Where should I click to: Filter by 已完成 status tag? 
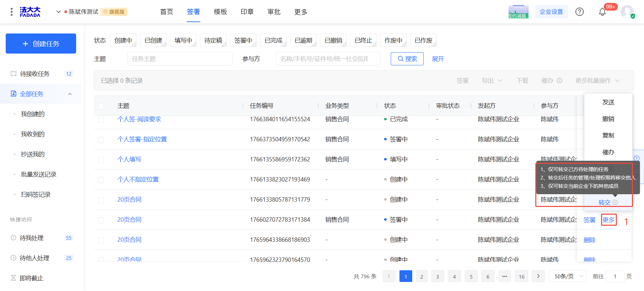[273, 41]
